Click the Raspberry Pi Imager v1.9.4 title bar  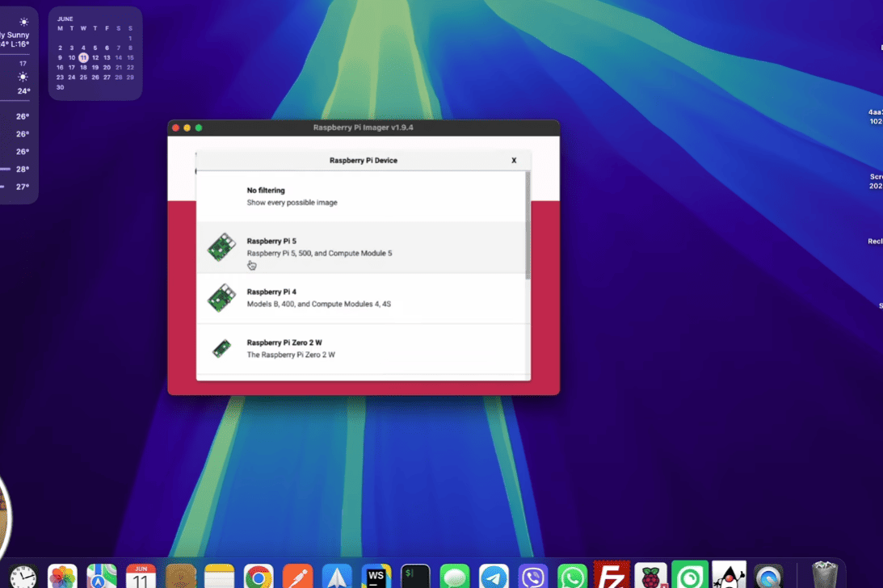364,128
